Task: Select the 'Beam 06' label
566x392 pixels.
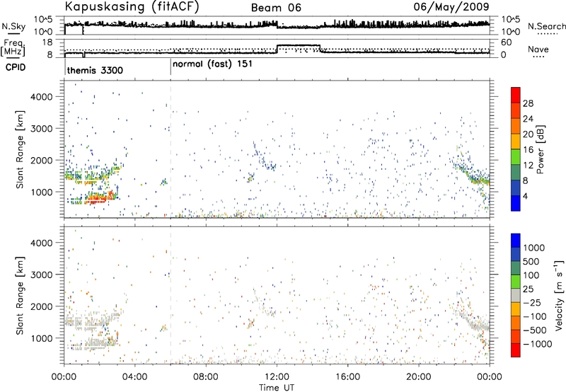Action: coord(276,8)
